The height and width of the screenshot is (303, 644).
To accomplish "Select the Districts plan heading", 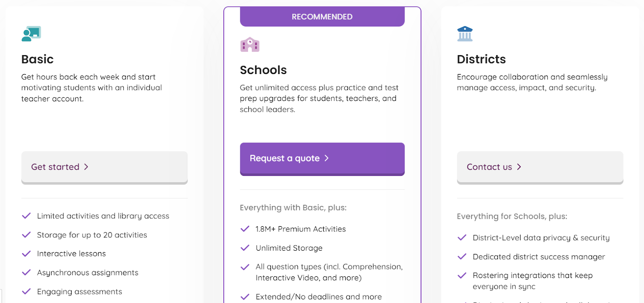I will [481, 59].
